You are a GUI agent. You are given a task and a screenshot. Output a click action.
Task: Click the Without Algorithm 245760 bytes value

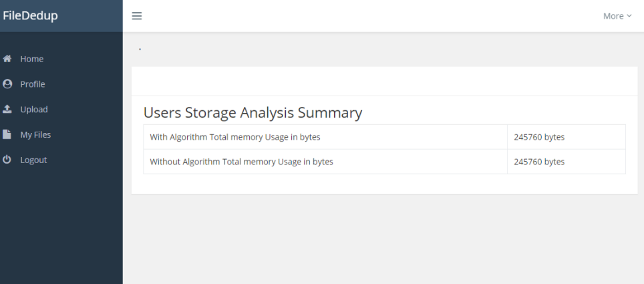(539, 162)
